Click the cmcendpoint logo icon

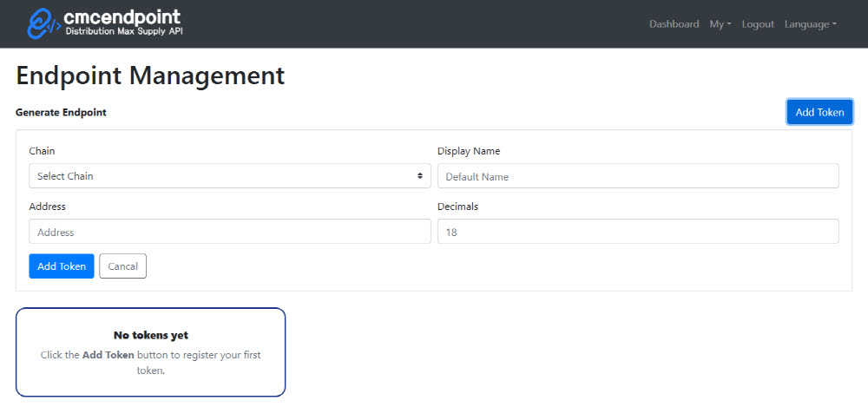(43, 24)
